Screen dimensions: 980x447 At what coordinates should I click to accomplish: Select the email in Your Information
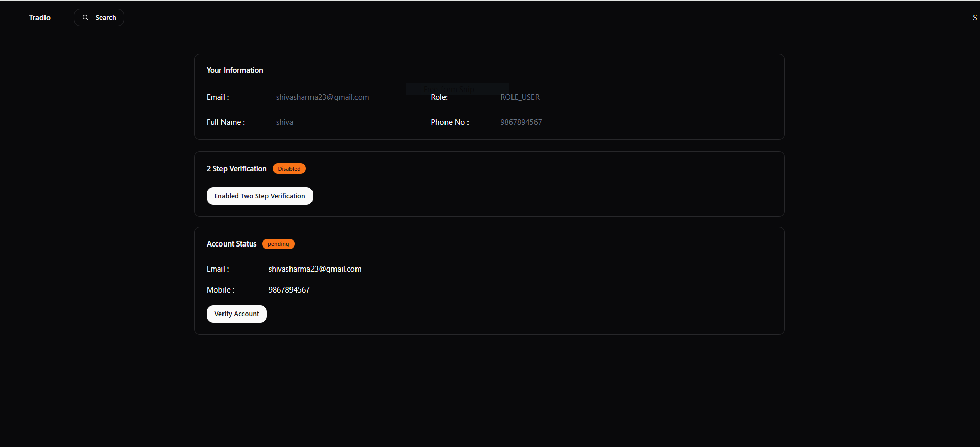[x=322, y=97]
